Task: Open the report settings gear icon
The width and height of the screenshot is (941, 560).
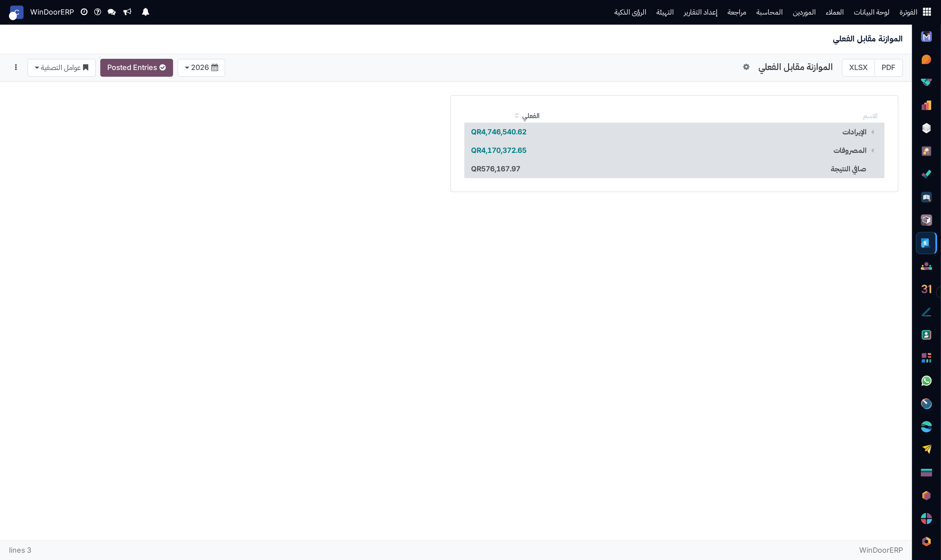Action: [746, 67]
